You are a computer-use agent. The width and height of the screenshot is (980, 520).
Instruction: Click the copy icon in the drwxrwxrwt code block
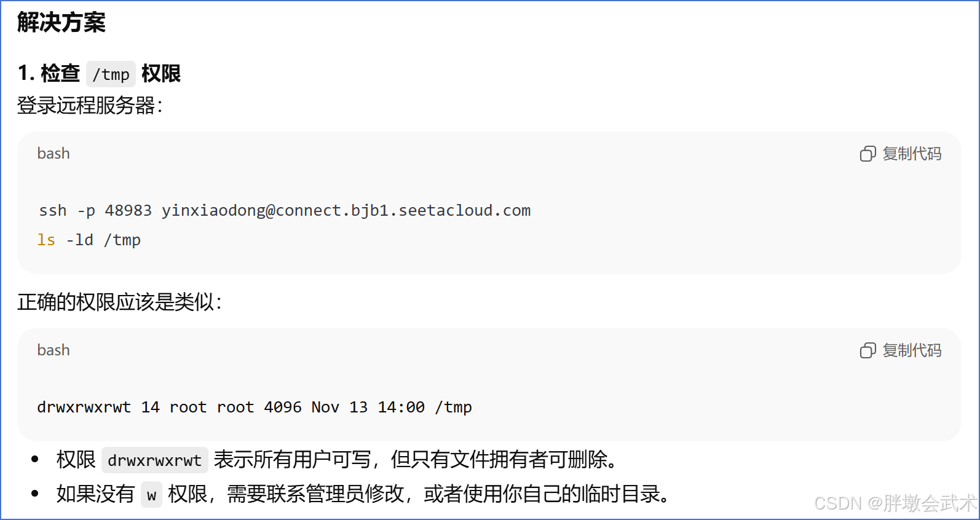tap(867, 350)
